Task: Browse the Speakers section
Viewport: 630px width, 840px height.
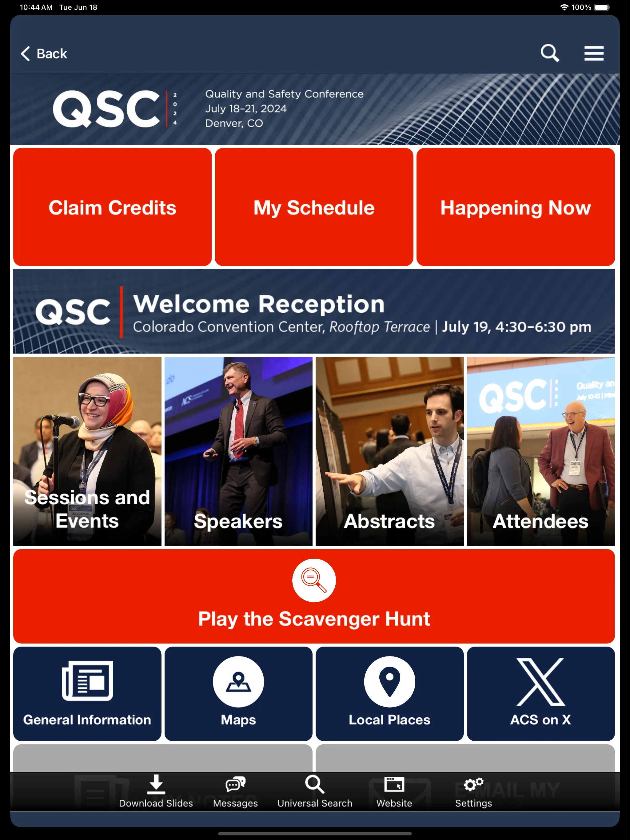Action: click(x=237, y=450)
